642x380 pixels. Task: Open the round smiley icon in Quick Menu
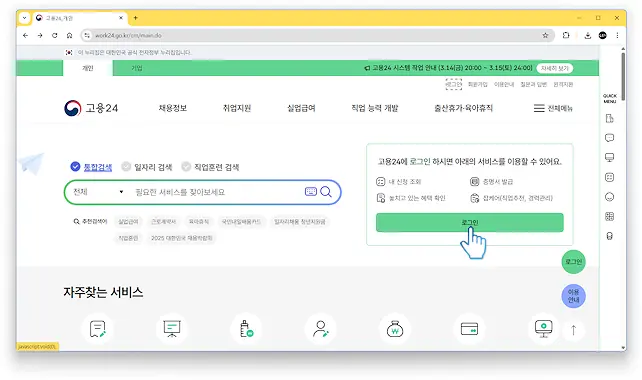610,197
